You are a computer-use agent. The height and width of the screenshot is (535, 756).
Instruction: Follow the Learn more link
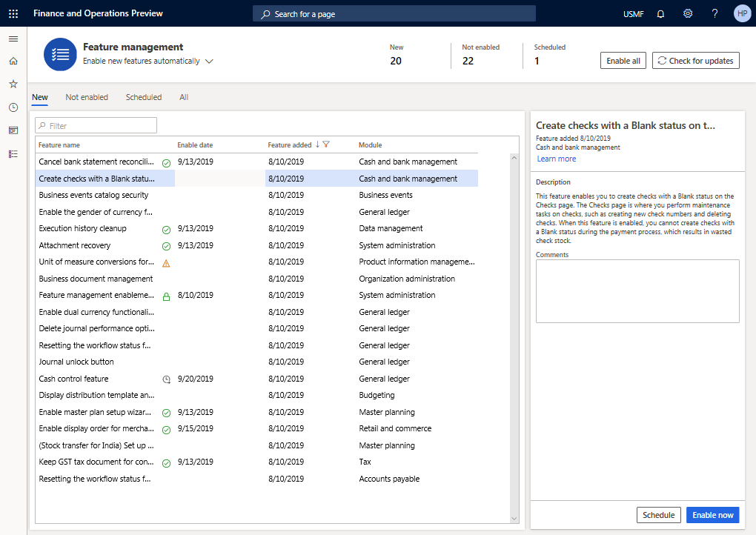556,159
